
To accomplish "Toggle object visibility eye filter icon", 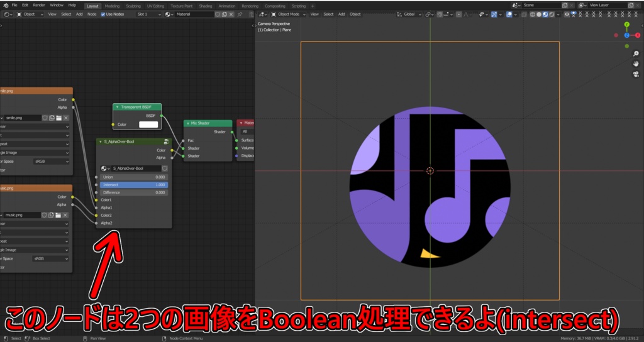I will pos(567,14).
